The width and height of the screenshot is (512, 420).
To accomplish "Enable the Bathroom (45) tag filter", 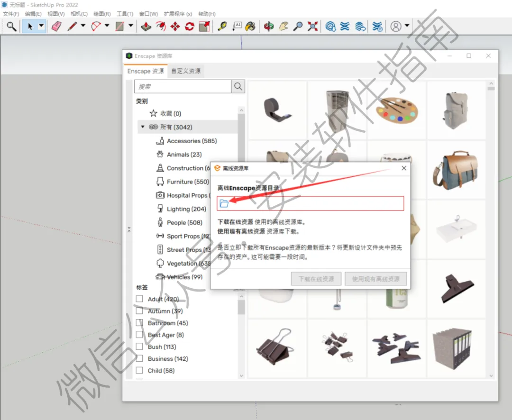I will pyautogui.click(x=139, y=323).
